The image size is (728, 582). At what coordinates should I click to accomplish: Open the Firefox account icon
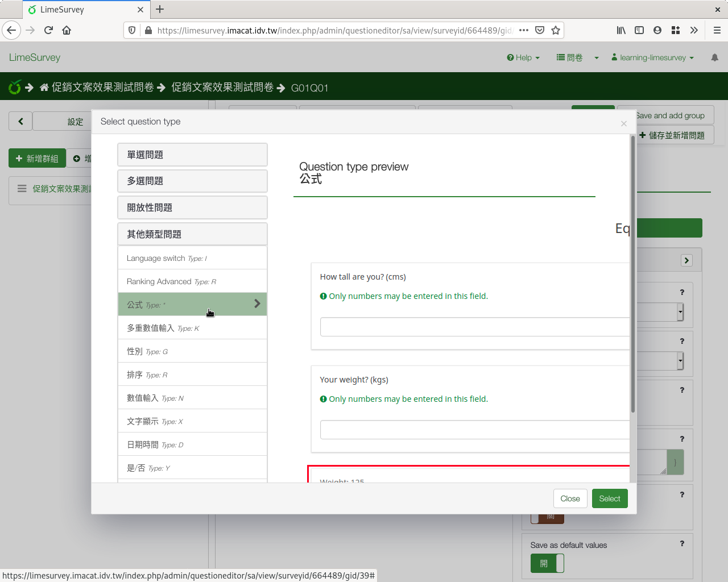[657, 30]
